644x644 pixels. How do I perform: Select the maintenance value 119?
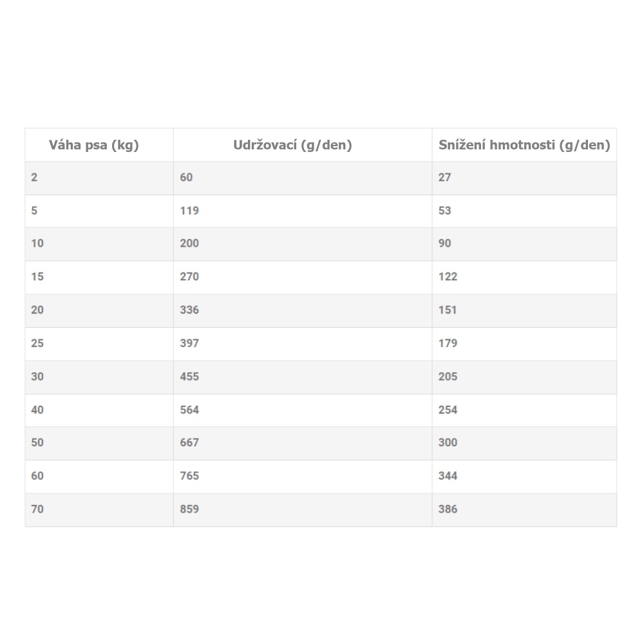[189, 211]
